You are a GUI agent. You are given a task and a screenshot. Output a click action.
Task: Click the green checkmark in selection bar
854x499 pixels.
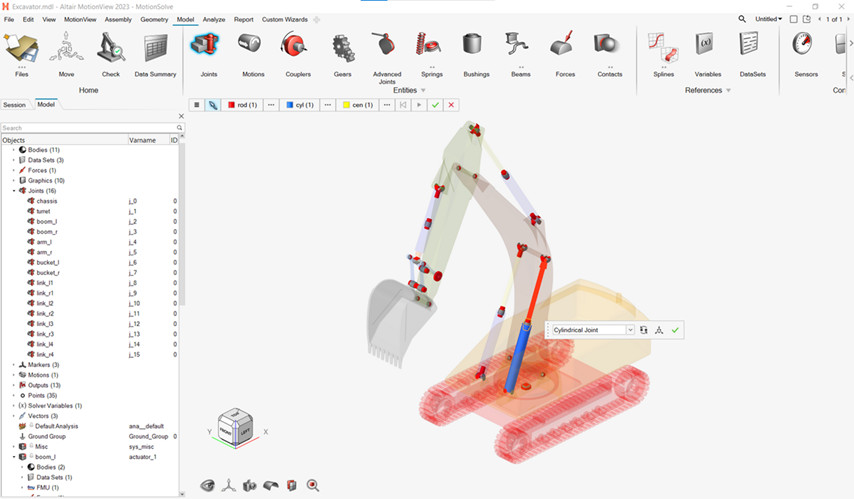click(435, 105)
